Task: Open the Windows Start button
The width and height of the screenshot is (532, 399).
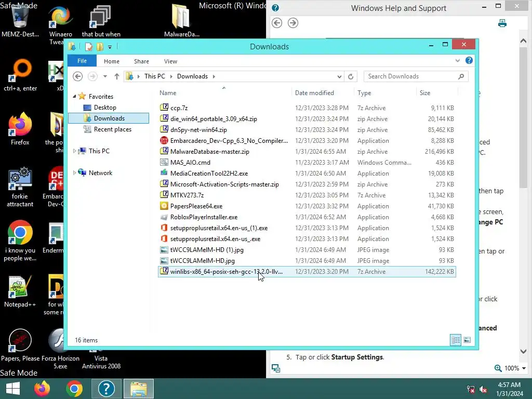Action: pos(13,389)
